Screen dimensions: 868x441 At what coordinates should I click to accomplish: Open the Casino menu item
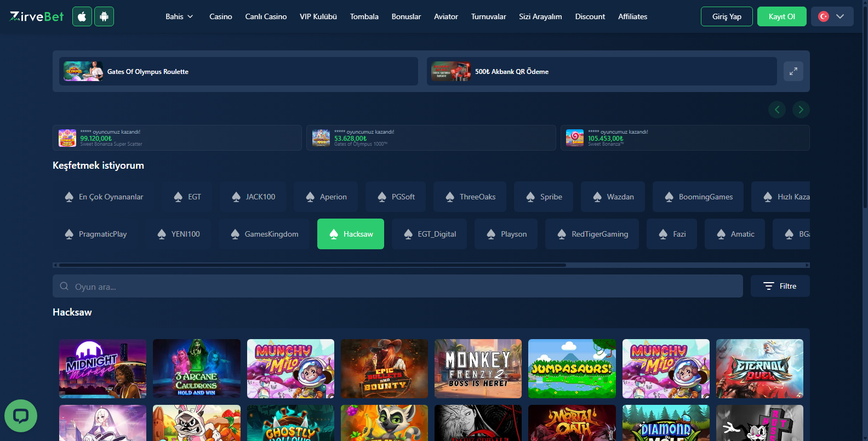(x=221, y=16)
